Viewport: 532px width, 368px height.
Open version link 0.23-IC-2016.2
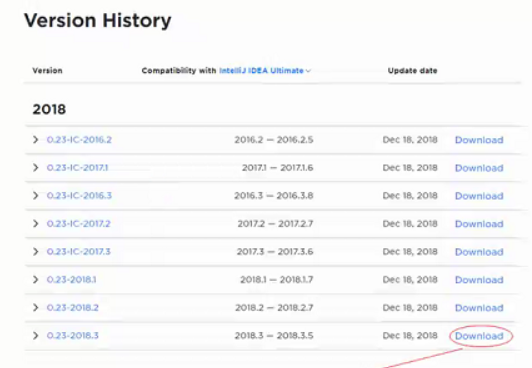point(79,140)
